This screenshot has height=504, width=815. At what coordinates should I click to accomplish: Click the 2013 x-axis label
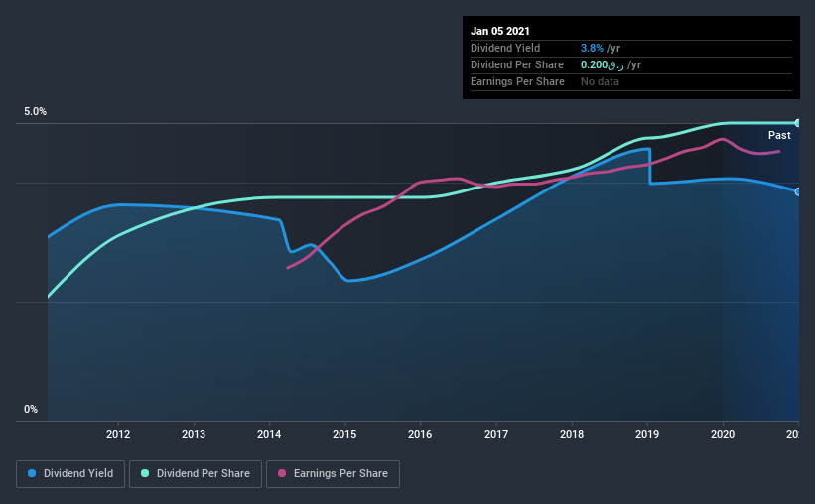pos(194,434)
